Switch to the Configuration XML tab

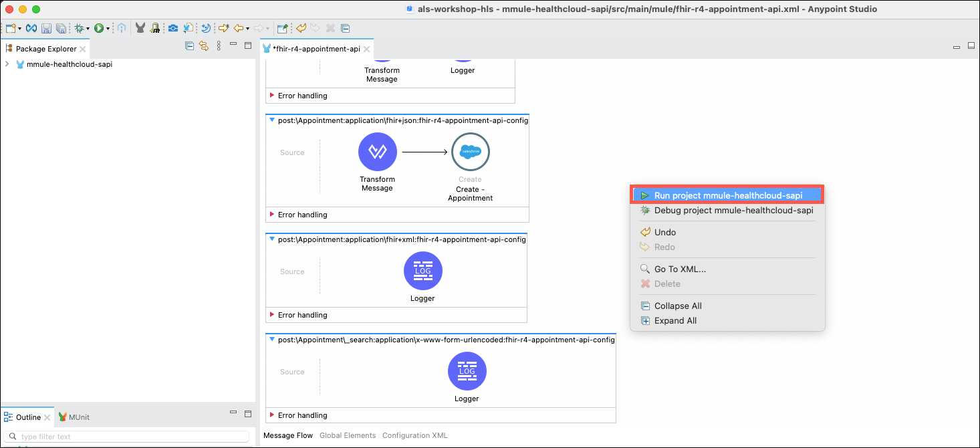coord(414,435)
